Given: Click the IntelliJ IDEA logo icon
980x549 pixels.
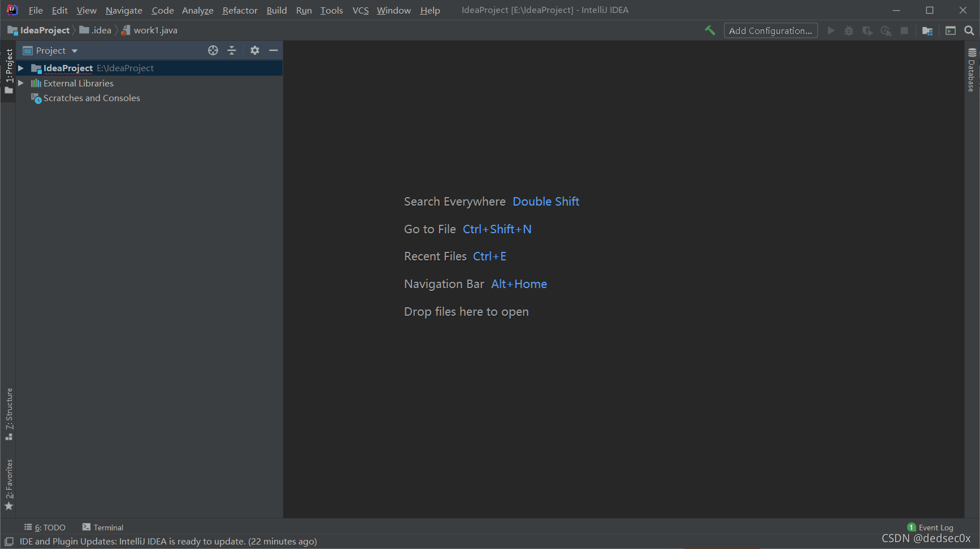Looking at the screenshot, I should click(12, 10).
